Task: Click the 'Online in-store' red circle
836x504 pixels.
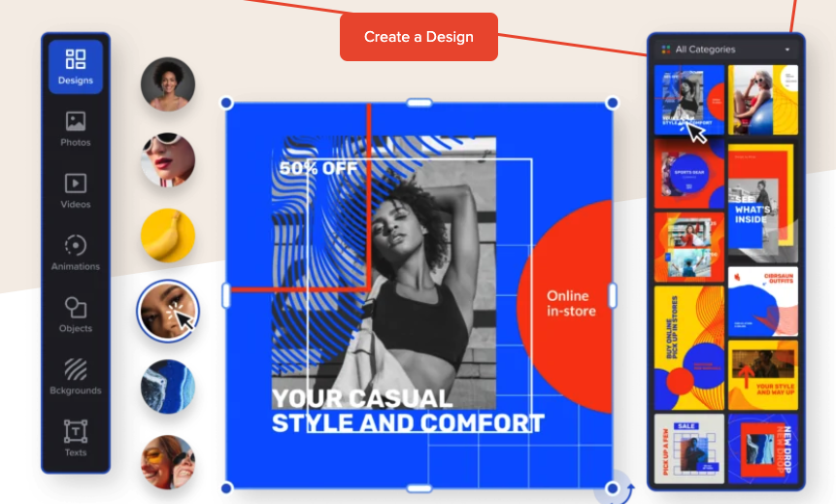Action: coord(566,307)
